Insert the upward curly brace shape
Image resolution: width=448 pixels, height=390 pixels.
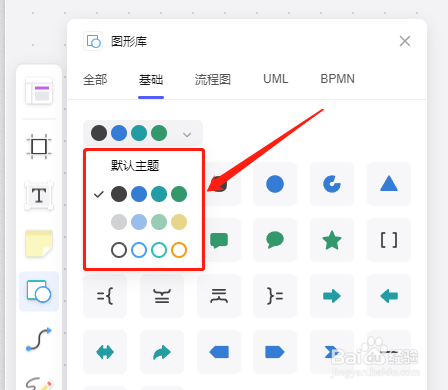pos(162,296)
